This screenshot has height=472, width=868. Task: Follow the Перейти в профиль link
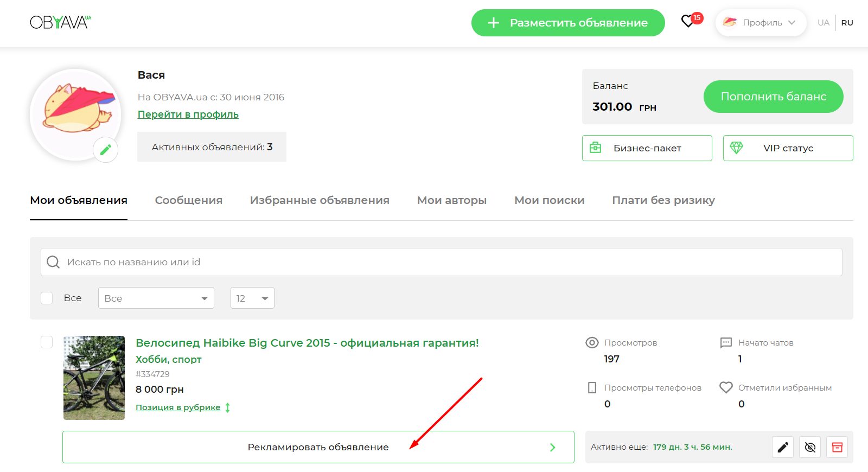point(188,114)
